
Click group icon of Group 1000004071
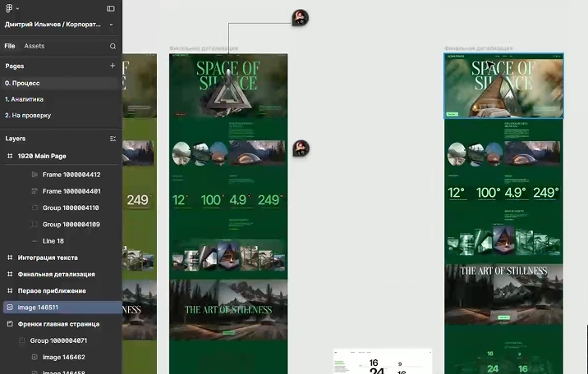tap(22, 340)
